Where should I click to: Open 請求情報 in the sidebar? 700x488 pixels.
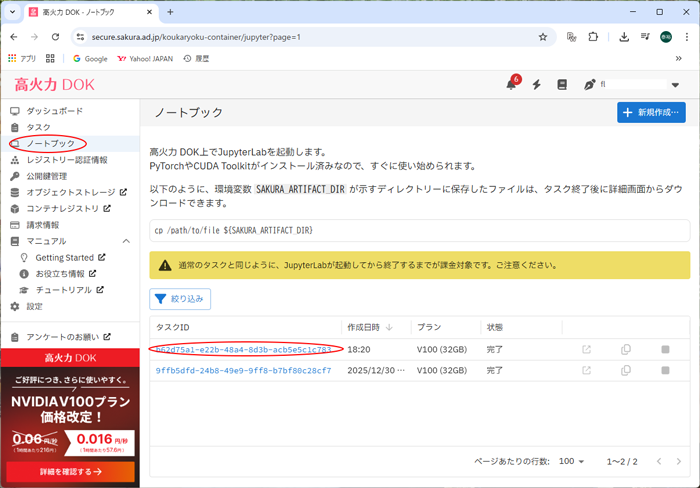(42, 225)
